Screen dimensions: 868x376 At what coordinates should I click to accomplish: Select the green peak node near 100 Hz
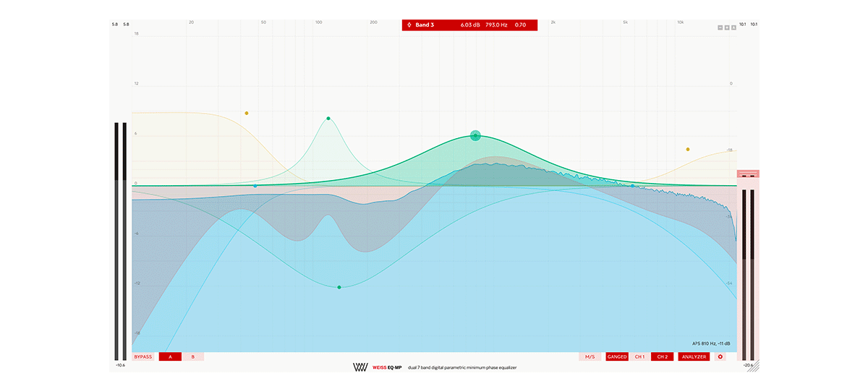point(328,119)
